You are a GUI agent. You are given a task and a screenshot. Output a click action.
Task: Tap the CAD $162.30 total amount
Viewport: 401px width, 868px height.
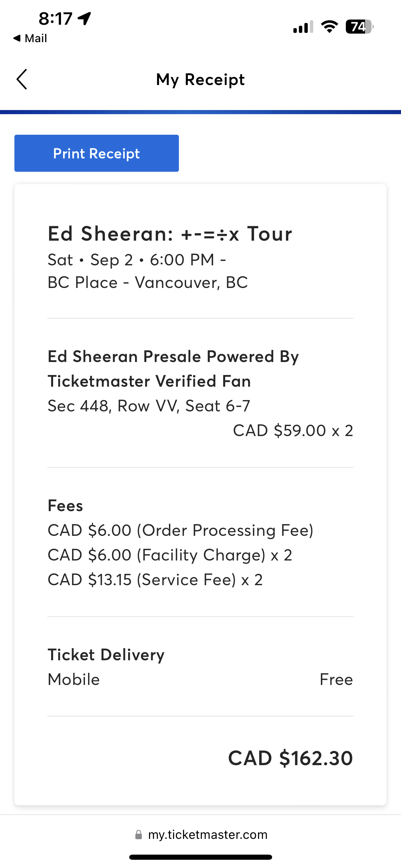291,758
